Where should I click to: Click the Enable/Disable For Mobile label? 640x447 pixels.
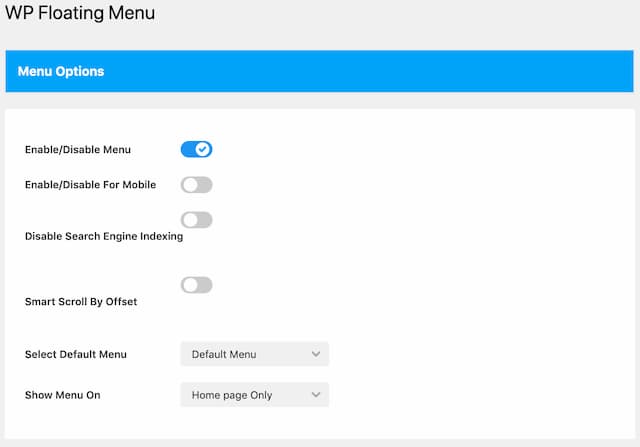(91, 185)
